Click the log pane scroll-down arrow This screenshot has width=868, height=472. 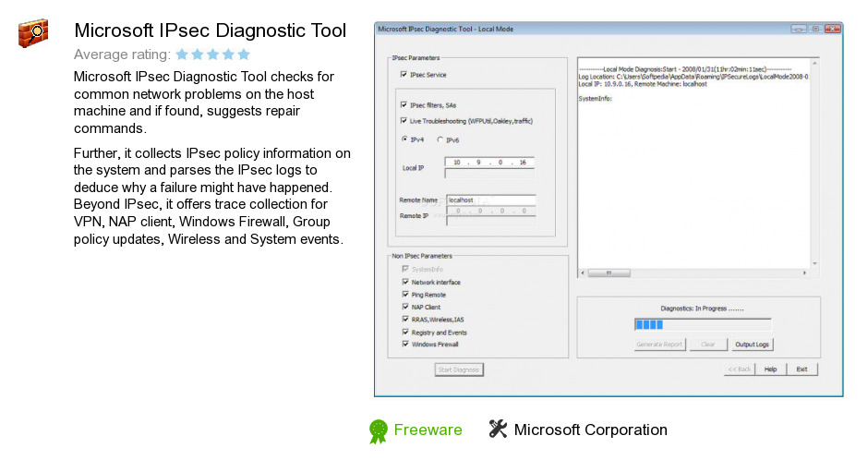pyautogui.click(x=814, y=263)
